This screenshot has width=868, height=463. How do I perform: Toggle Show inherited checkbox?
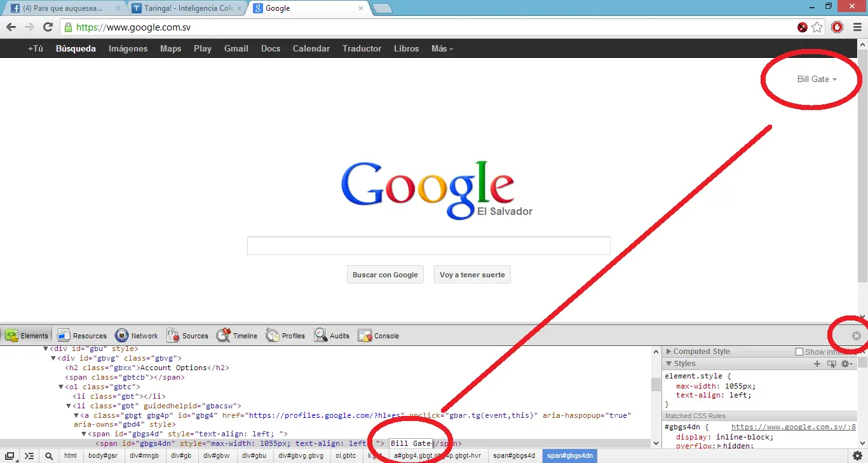click(x=799, y=352)
